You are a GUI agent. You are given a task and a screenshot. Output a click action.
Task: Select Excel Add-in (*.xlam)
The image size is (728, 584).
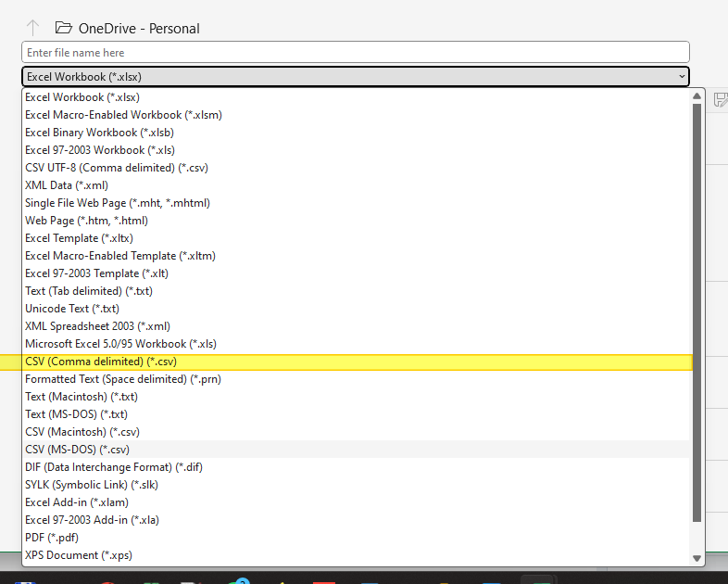[x=357, y=502]
